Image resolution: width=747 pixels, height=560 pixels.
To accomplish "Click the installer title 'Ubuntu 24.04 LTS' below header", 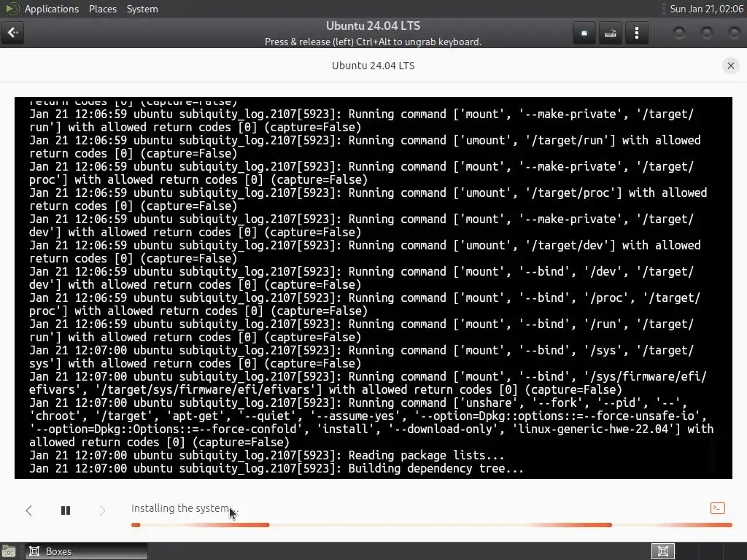I will (x=373, y=66).
